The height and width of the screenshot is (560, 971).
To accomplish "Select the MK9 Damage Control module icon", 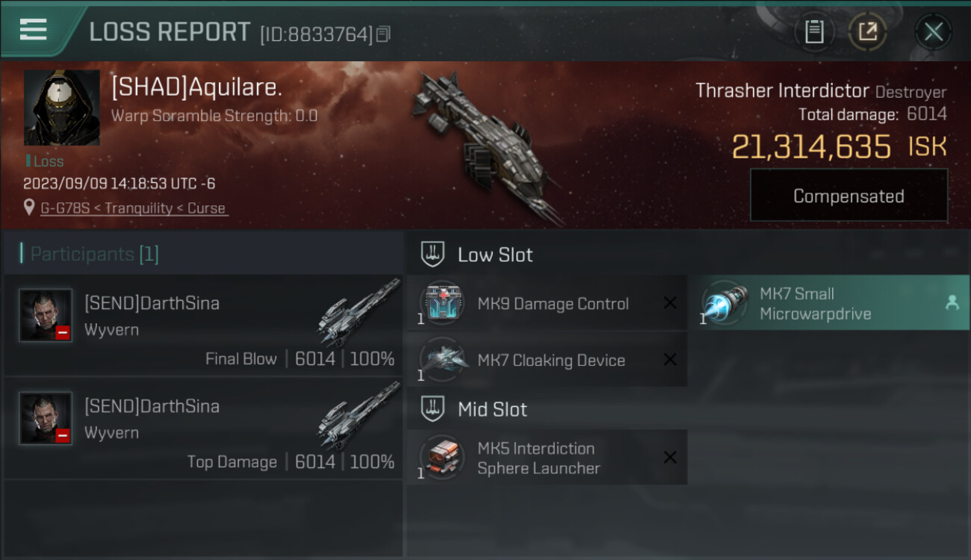I will click(x=441, y=303).
